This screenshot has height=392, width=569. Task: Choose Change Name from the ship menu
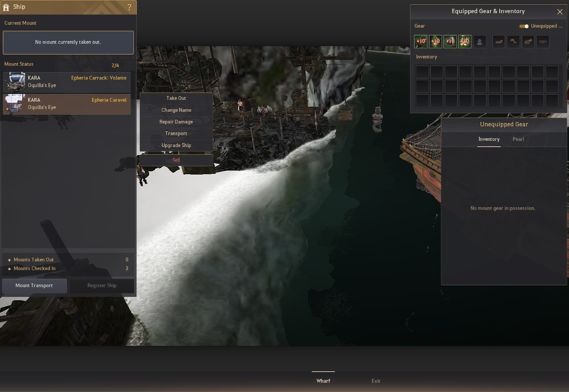click(x=176, y=110)
